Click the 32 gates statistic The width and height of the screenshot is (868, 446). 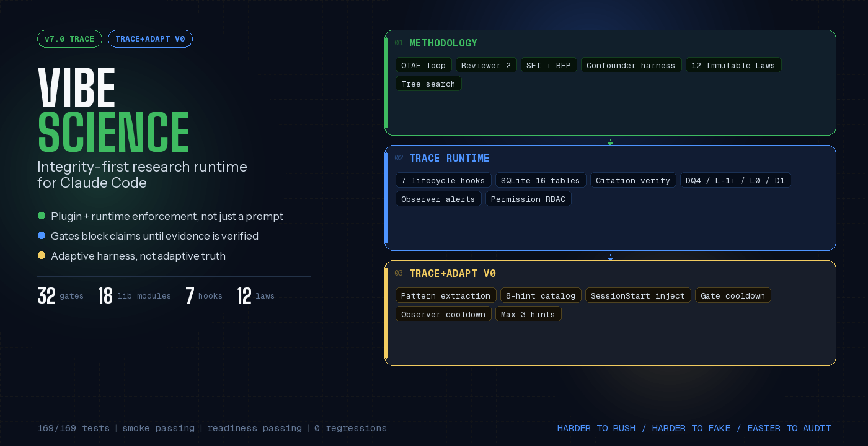pyautogui.click(x=60, y=296)
